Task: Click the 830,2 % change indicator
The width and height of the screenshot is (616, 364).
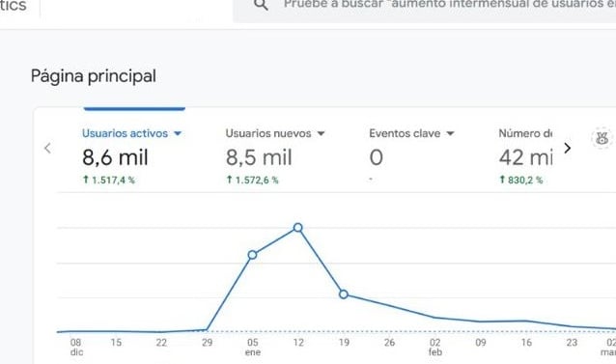Action: (x=521, y=180)
